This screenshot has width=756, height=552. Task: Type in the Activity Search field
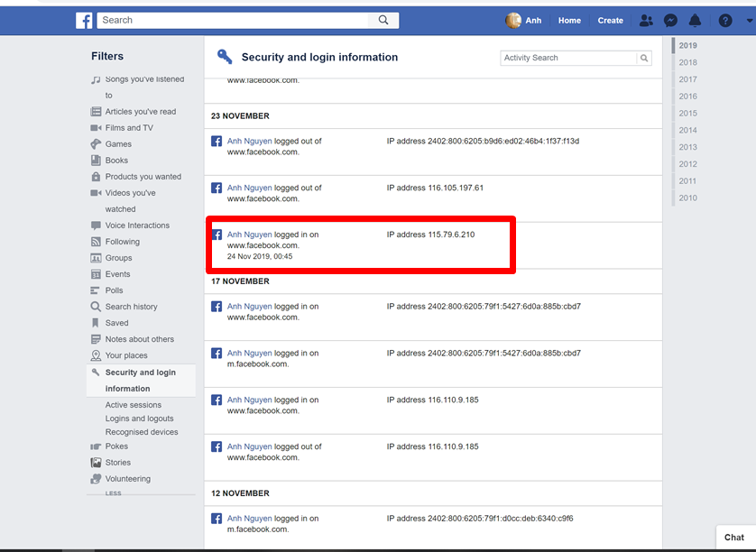(568, 58)
